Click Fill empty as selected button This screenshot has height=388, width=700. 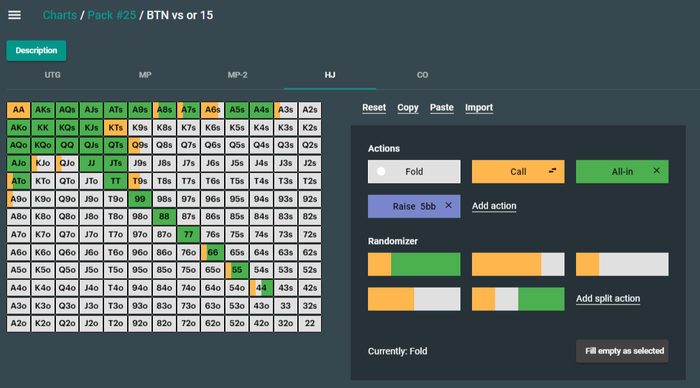[x=622, y=351]
